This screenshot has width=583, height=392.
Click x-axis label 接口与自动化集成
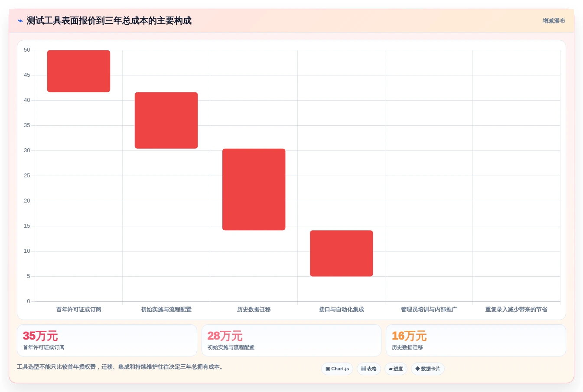coord(341,310)
